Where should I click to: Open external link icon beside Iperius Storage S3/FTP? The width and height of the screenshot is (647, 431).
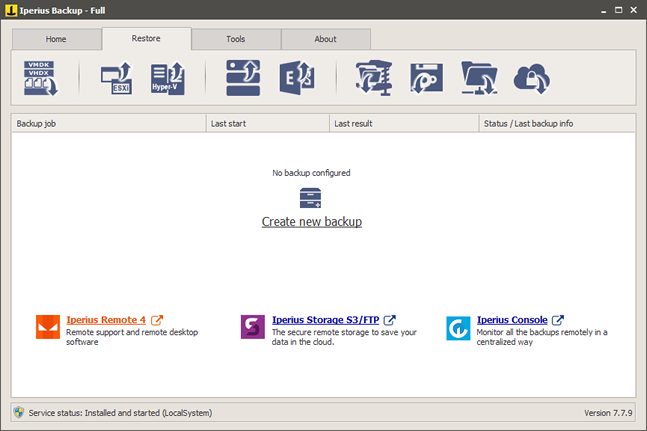click(390, 320)
